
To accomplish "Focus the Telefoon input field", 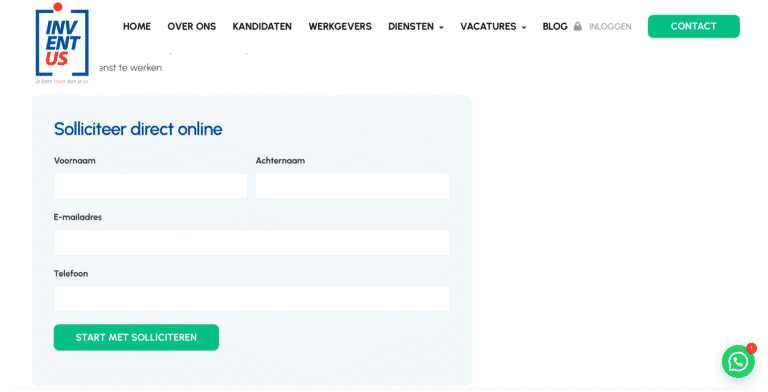I will coord(251,299).
